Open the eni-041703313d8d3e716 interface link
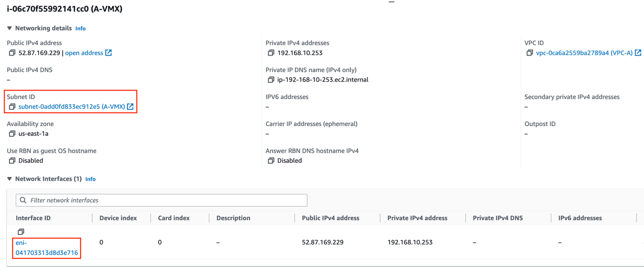Screen dimensions: 644x271 47,248
